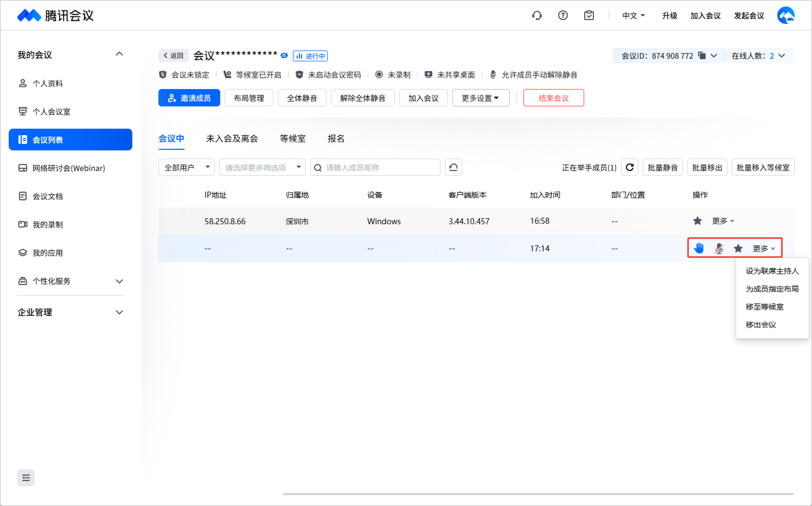Switch to the 等候室 tab

[x=293, y=138]
